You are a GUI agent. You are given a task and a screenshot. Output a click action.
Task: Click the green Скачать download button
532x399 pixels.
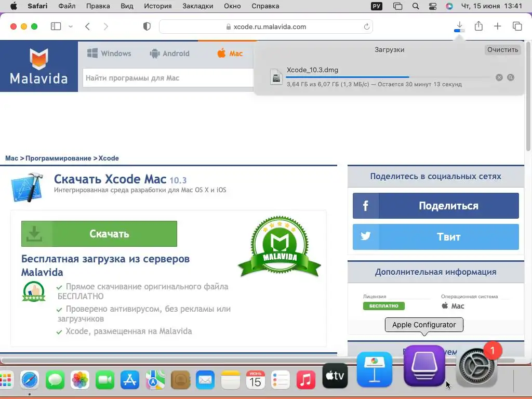pyautogui.click(x=99, y=234)
